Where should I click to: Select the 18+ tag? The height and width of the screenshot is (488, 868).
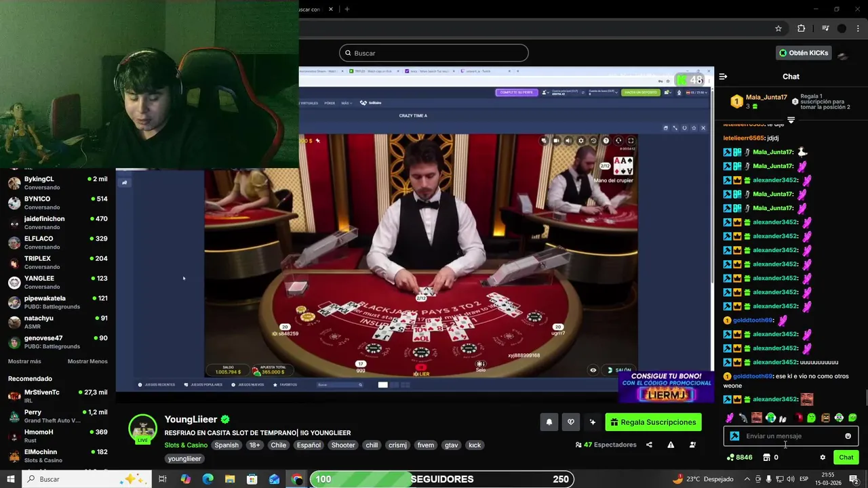[x=254, y=445]
